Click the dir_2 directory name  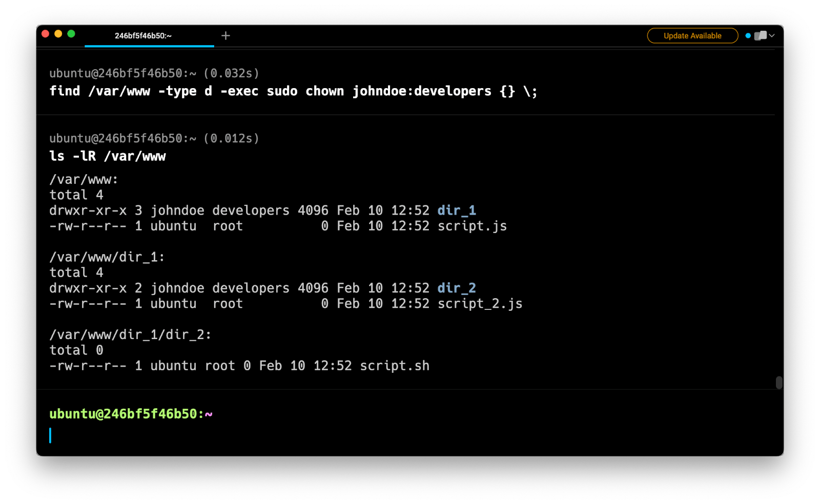tap(457, 288)
